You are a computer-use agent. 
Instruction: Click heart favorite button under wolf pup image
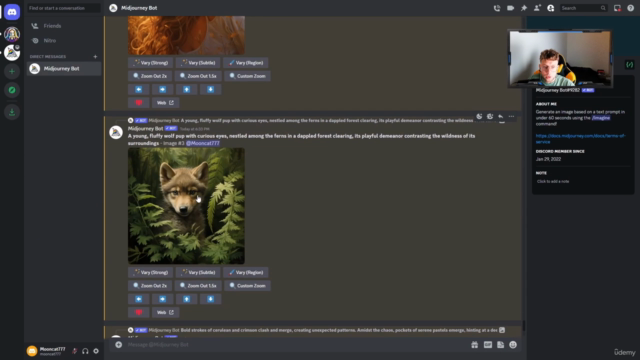click(x=139, y=312)
